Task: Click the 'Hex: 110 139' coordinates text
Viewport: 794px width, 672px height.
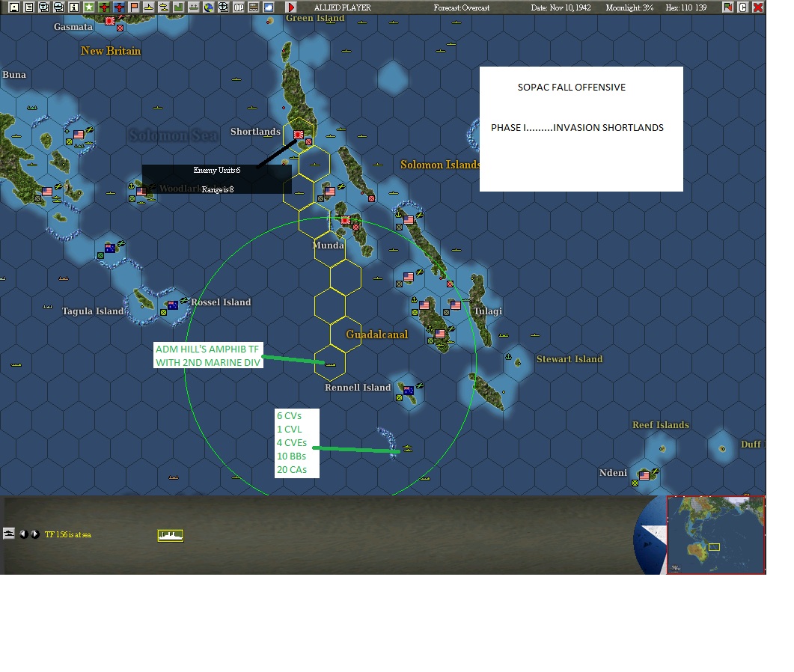Action: point(685,7)
